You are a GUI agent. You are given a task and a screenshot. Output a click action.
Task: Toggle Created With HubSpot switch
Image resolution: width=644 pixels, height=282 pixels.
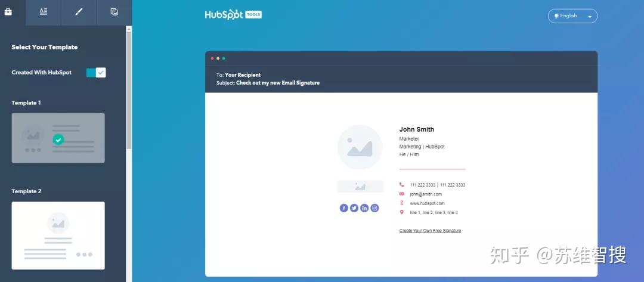[x=96, y=73]
